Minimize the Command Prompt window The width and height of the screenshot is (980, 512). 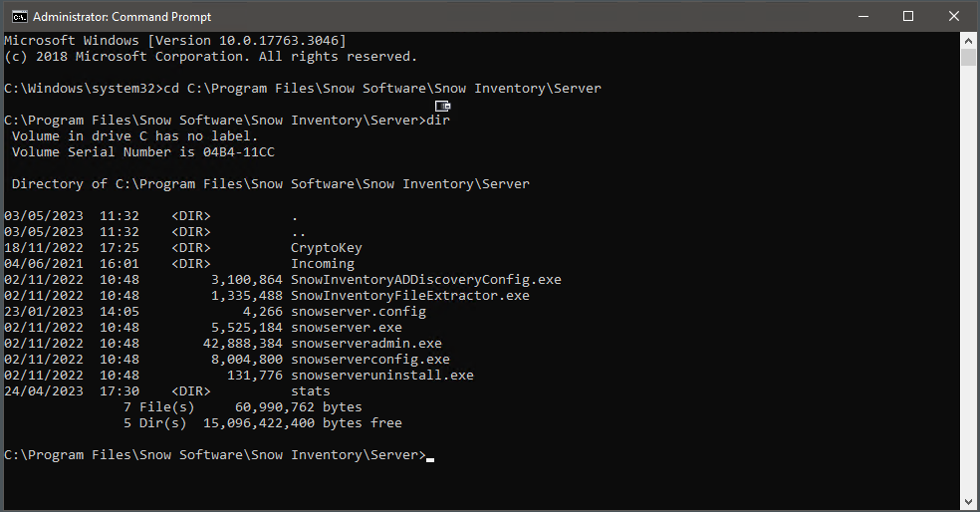pos(863,16)
